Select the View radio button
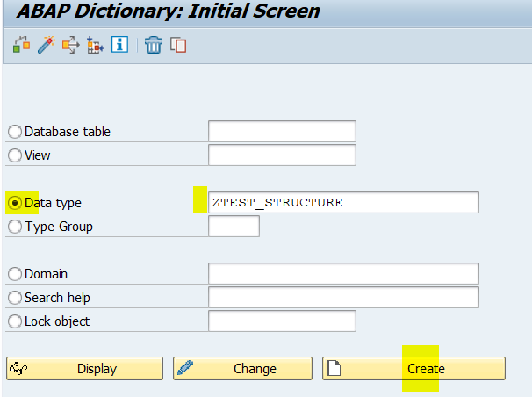532x397 pixels. coord(15,155)
